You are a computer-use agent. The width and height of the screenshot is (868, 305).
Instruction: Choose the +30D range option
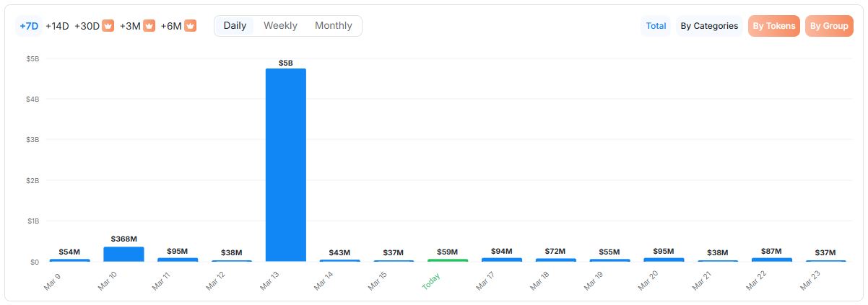[x=87, y=26]
